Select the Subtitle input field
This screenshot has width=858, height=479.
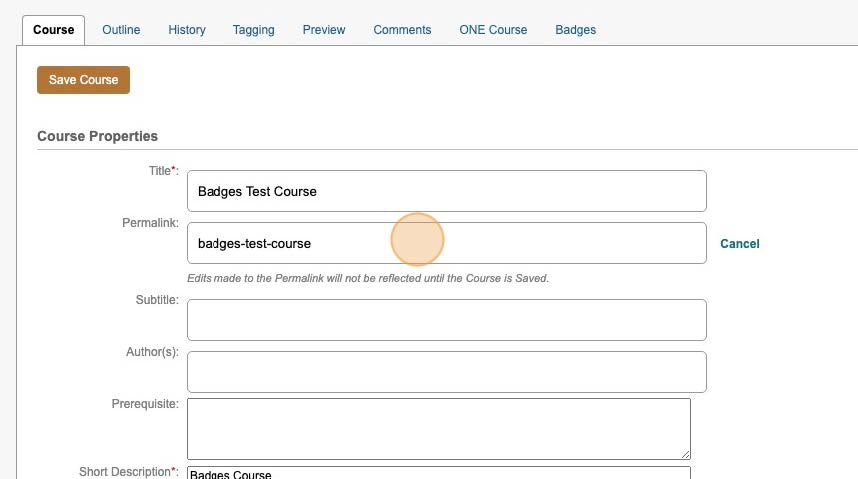(x=447, y=320)
